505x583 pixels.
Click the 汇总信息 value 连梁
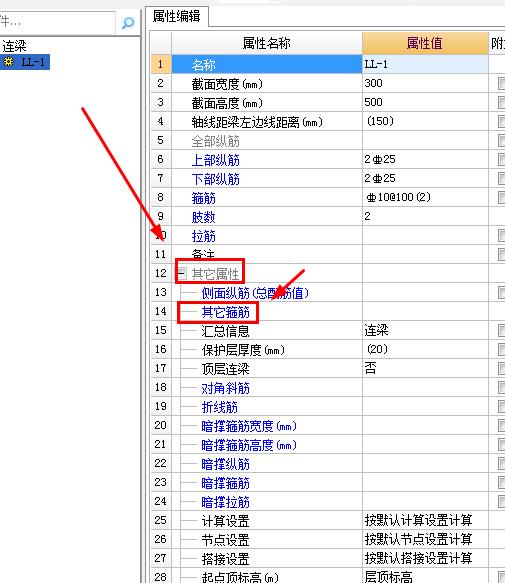coord(376,330)
